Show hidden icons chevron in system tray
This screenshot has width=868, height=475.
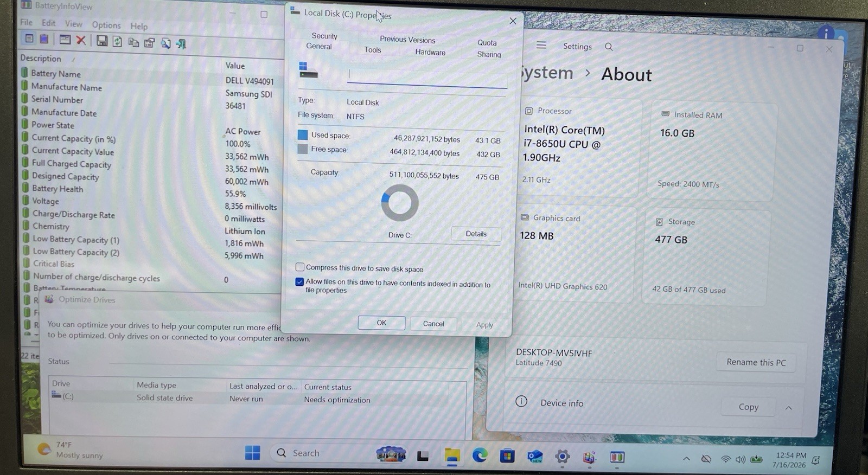686,459
